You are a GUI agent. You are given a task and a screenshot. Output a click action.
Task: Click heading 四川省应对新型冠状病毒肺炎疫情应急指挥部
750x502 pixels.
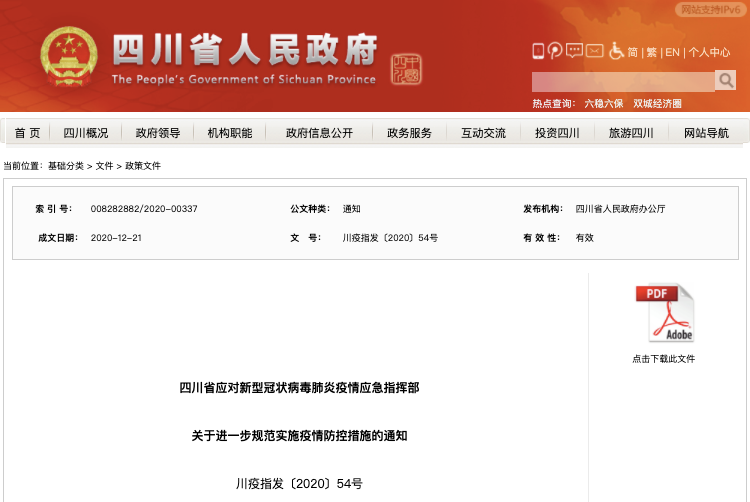click(299, 388)
